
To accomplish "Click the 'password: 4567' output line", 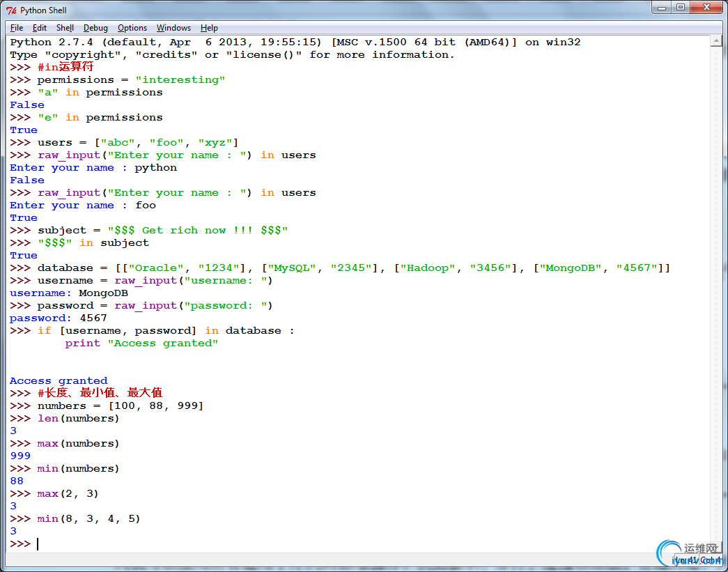I will tap(59, 318).
